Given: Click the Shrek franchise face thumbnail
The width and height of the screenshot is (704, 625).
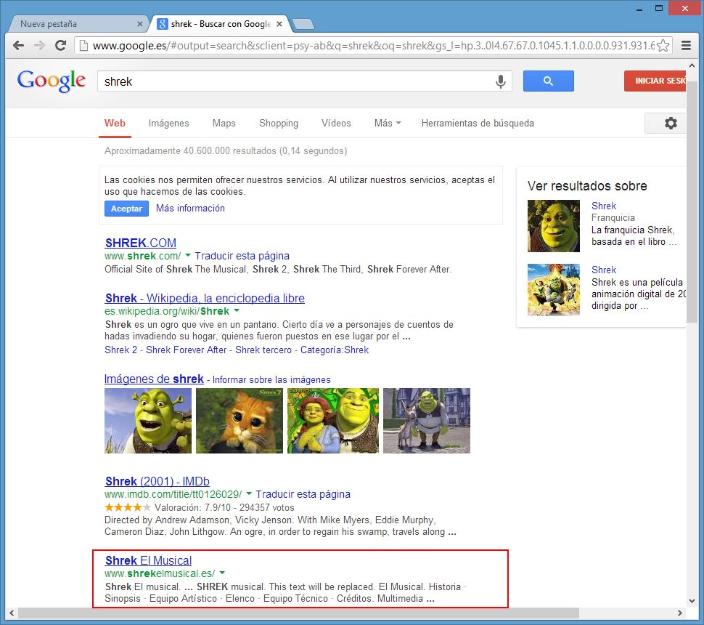Looking at the screenshot, I should click(554, 226).
